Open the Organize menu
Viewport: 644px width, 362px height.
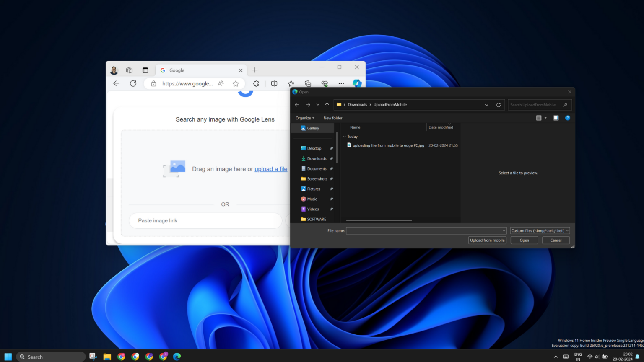point(305,118)
